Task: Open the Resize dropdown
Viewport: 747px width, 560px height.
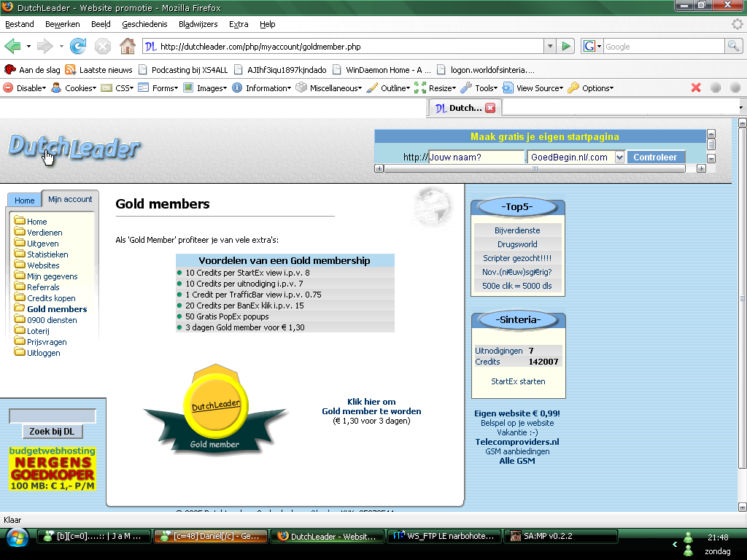Action: (435, 88)
